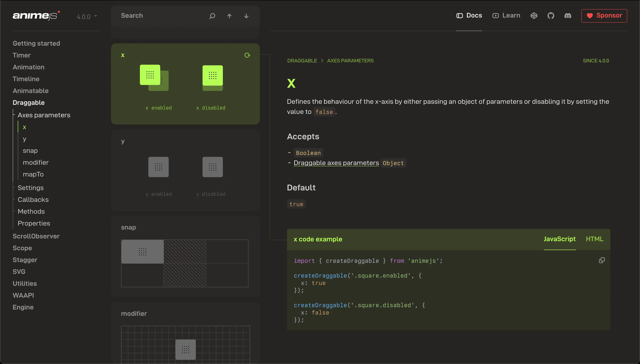Select x item in sidebar
Image resolution: width=640 pixels, height=364 pixels.
(x=24, y=127)
